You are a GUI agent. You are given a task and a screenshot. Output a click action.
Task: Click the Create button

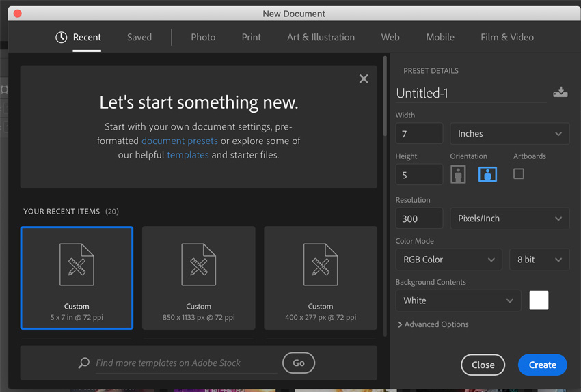(x=543, y=365)
